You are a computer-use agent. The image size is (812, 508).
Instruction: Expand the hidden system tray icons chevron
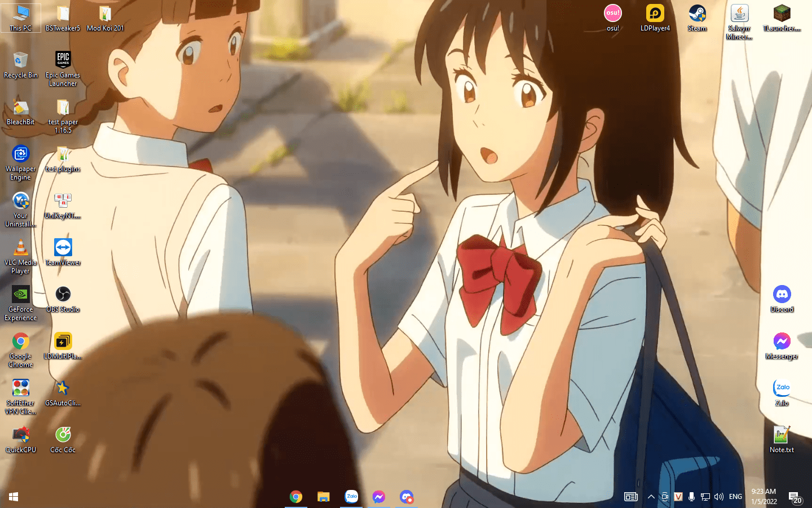(x=651, y=497)
